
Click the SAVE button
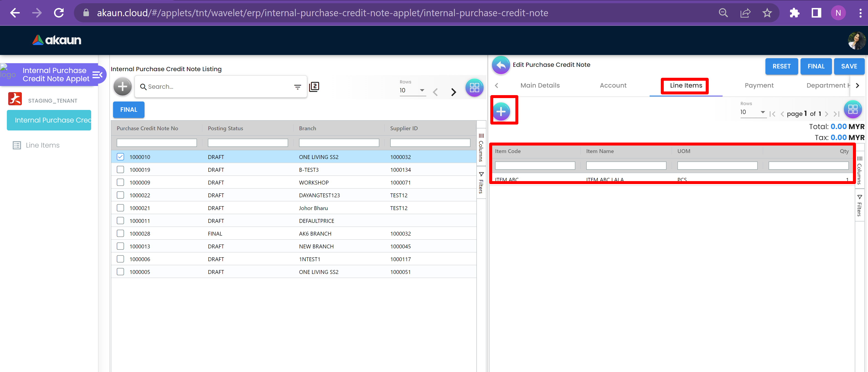tap(849, 66)
